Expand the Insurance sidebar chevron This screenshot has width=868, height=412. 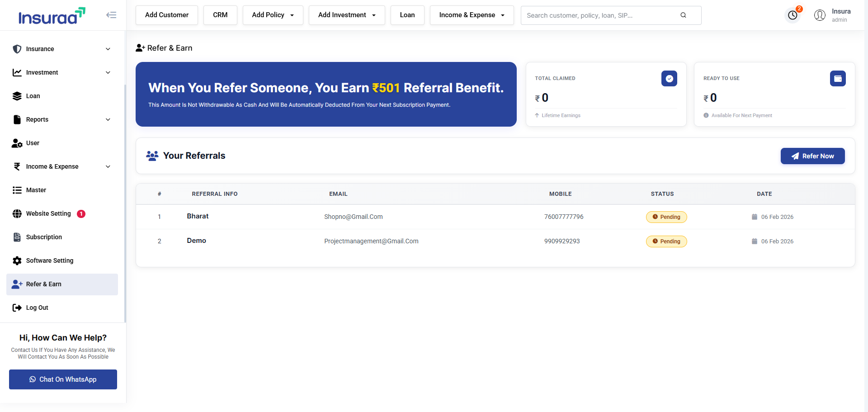[x=108, y=49]
